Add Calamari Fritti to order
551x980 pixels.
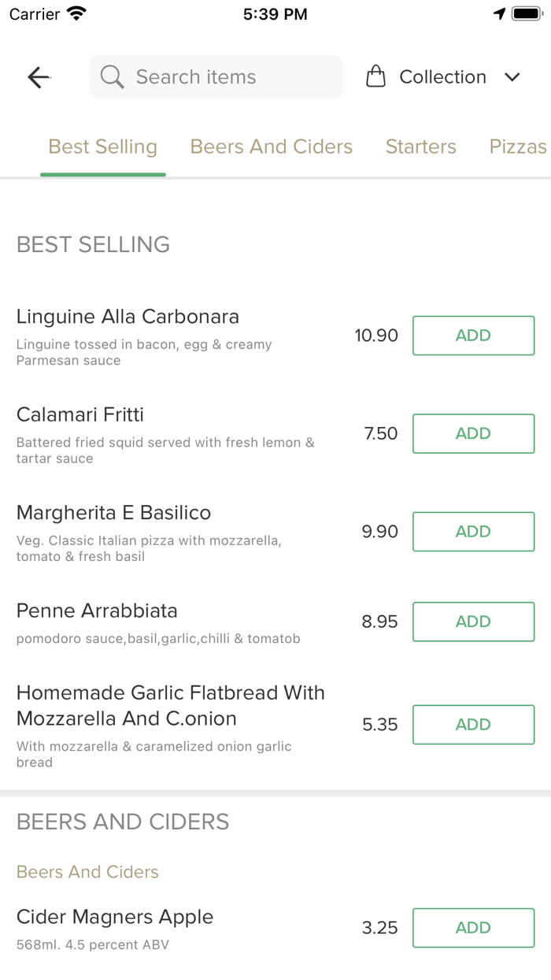click(x=473, y=433)
